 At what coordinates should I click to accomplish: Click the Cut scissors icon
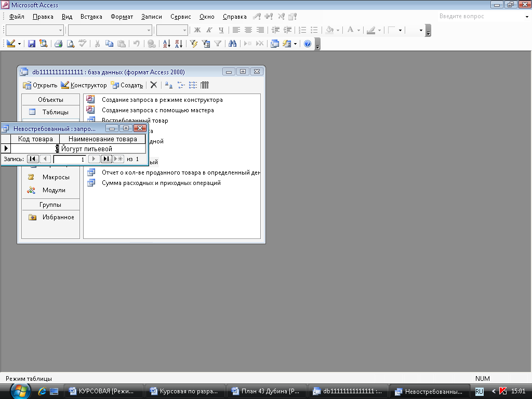tap(97, 44)
